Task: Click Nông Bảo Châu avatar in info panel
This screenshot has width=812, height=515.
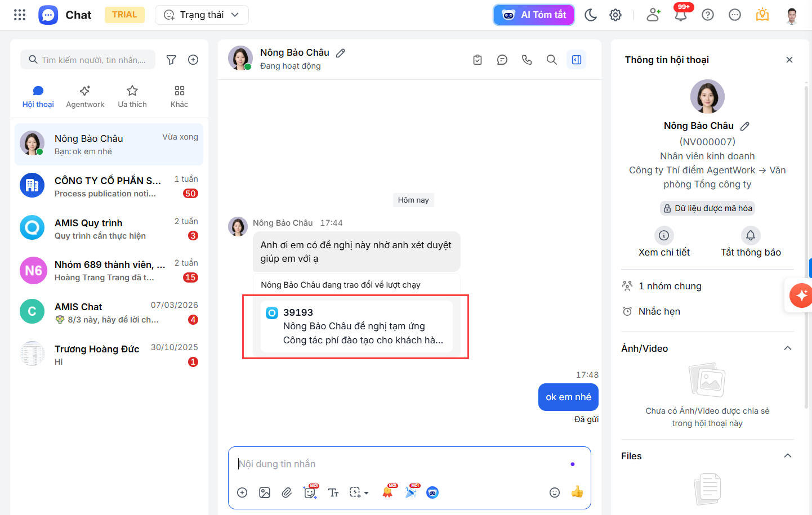Action: (707, 97)
